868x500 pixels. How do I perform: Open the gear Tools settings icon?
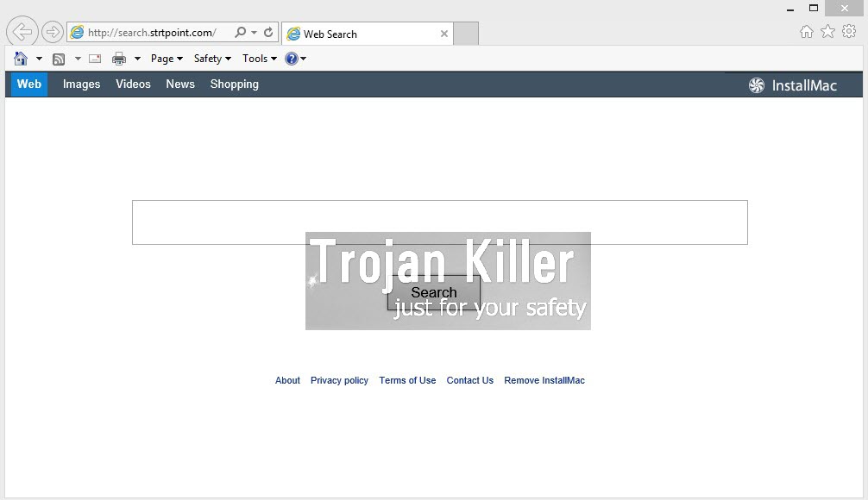(849, 32)
